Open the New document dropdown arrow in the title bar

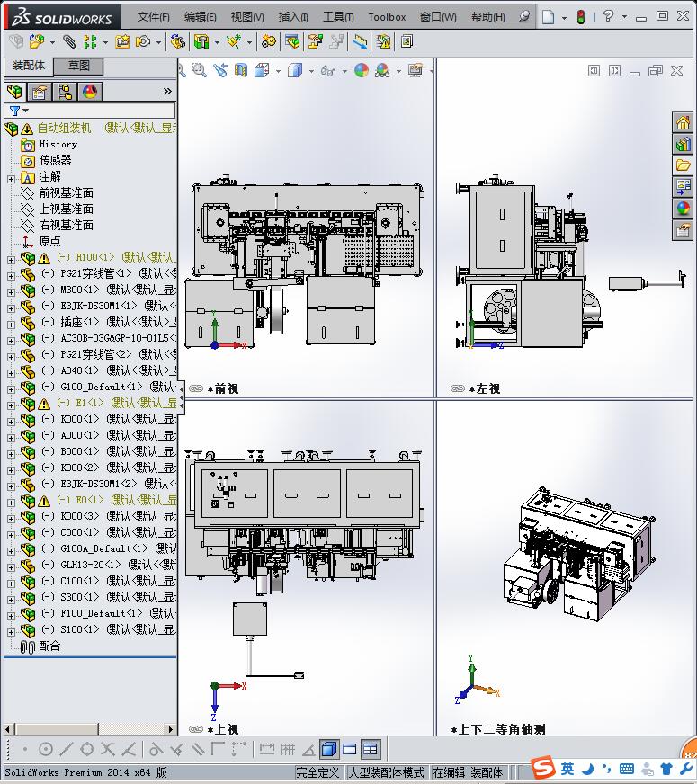tap(564, 17)
